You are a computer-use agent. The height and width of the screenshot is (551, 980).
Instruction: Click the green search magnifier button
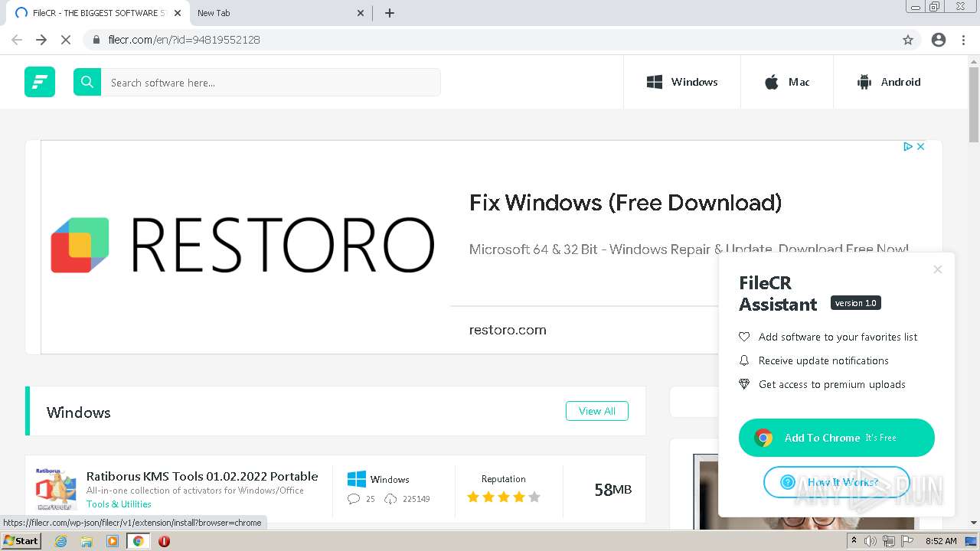click(87, 82)
